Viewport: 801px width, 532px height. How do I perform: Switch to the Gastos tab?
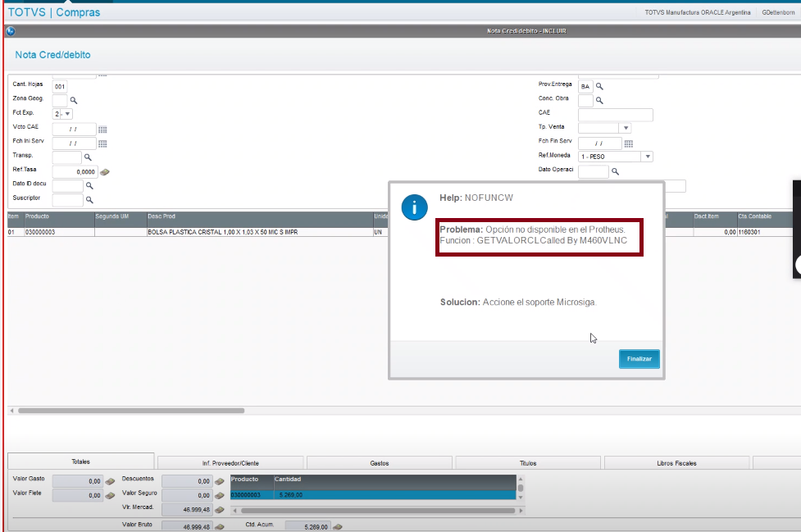(x=380, y=463)
